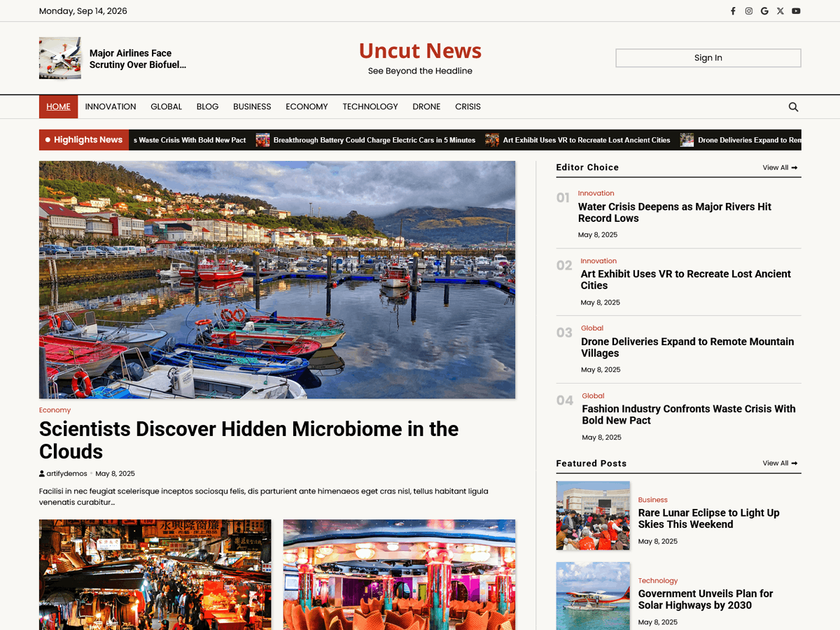This screenshot has height=630, width=840.
Task: Click Global tag above Fashion Industry
Action: [x=593, y=396]
